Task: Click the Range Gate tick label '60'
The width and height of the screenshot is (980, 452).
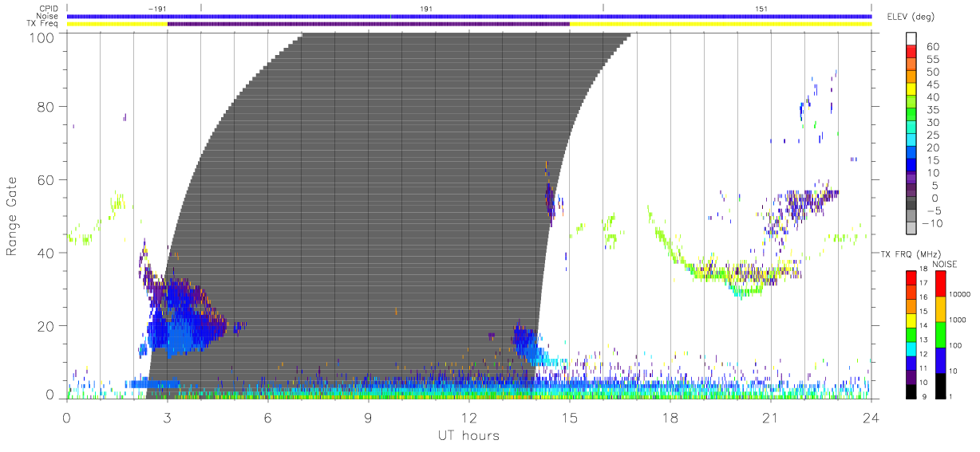Action: point(45,180)
